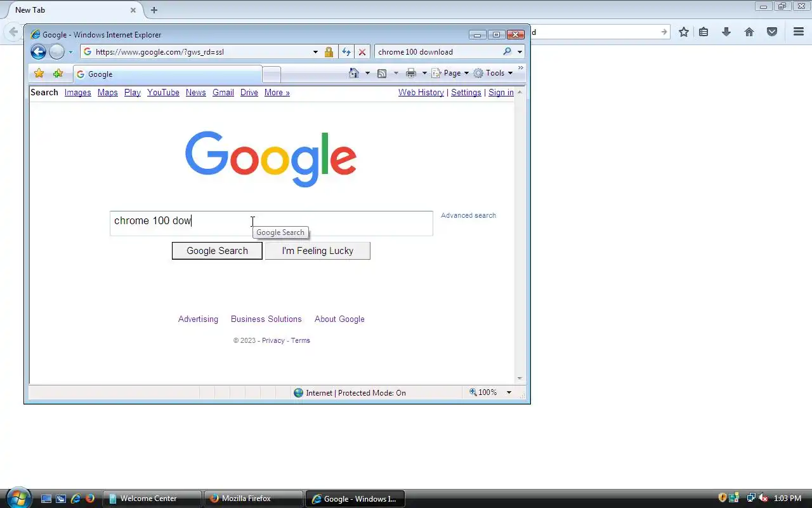Click the red Stop loading button
This screenshot has height=508, width=812.
tap(362, 52)
